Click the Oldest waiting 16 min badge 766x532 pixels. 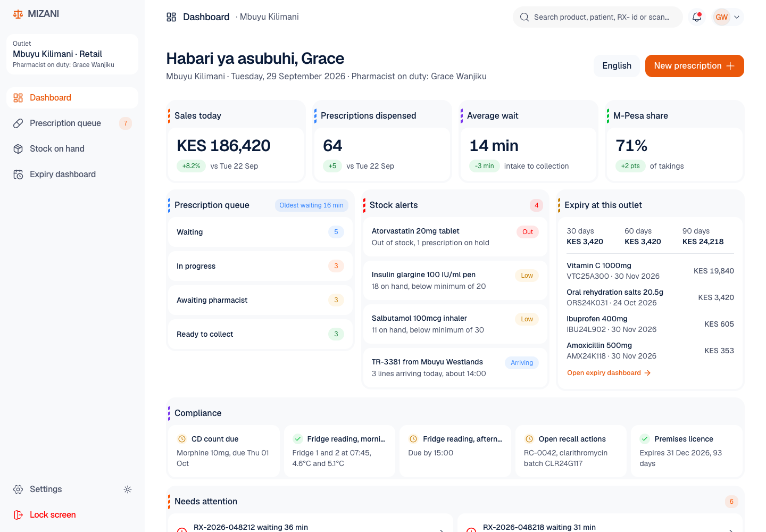[312, 205]
